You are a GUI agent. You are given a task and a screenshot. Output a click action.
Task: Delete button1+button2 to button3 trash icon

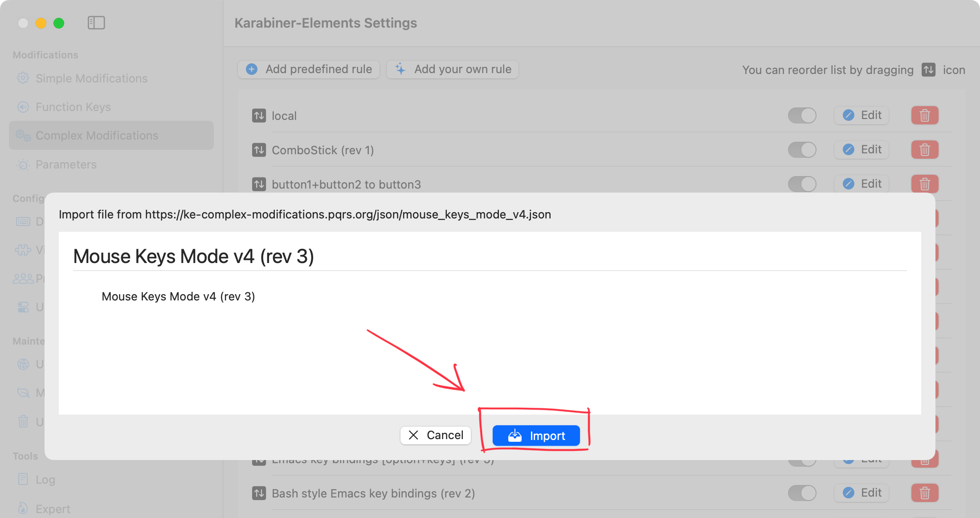[x=925, y=184]
